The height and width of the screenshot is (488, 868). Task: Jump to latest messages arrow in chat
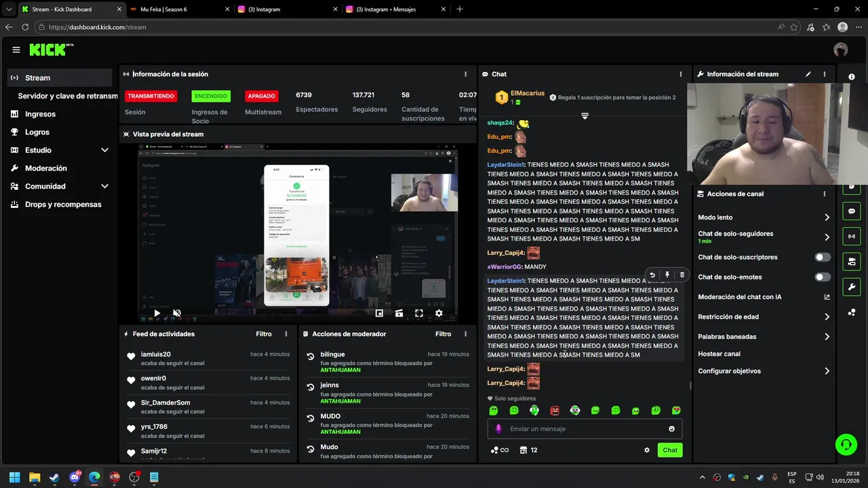(x=585, y=116)
